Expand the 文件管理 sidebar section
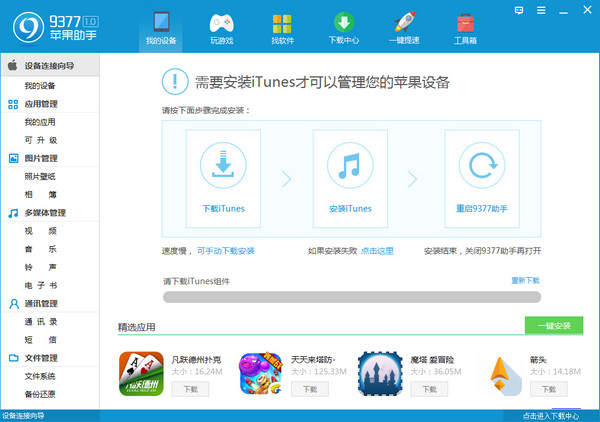600x422 pixels. point(40,357)
